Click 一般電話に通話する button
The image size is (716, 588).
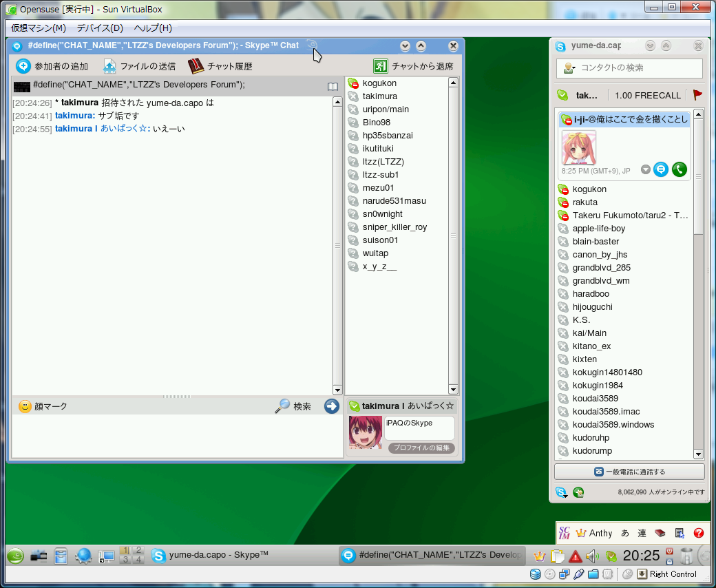click(x=629, y=472)
